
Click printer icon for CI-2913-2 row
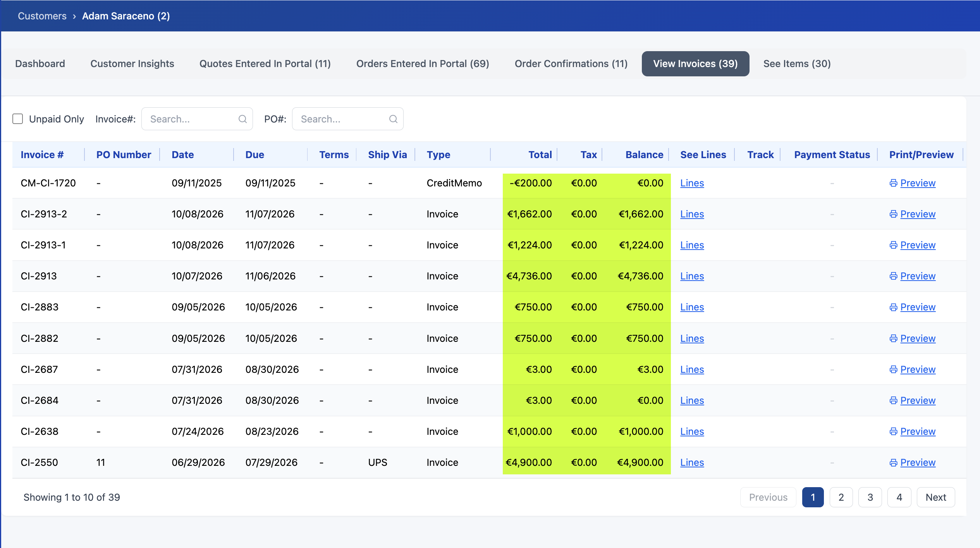click(x=893, y=214)
